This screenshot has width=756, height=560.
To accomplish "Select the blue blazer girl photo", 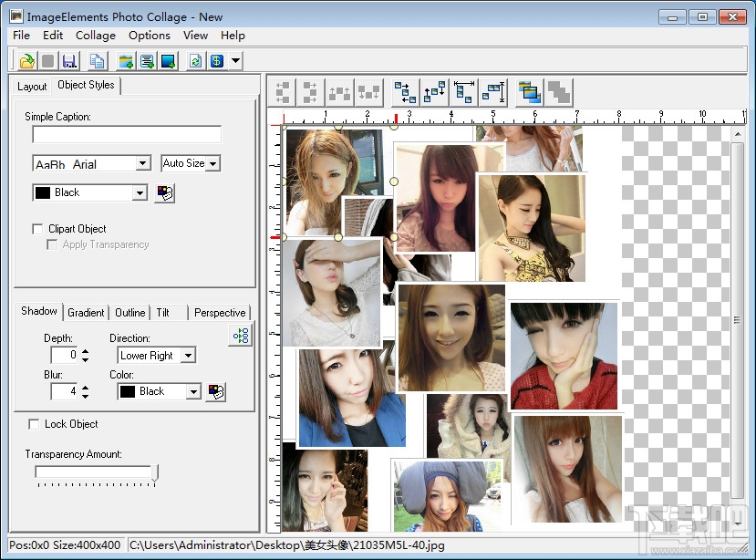I will (x=352, y=398).
